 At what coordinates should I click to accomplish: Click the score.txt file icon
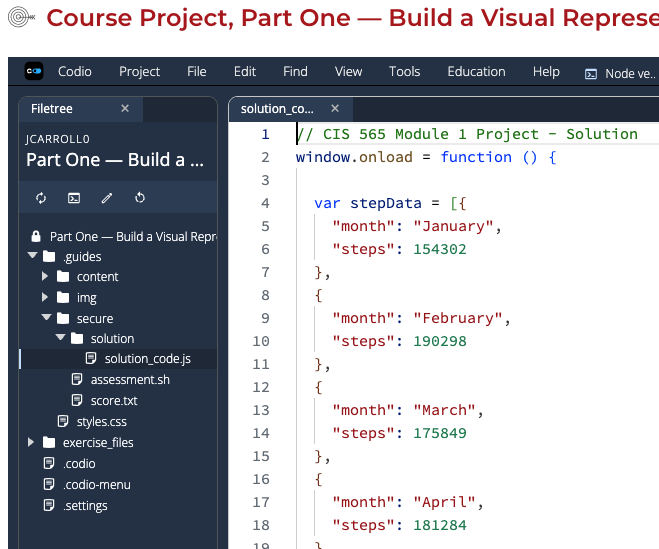[x=77, y=401]
